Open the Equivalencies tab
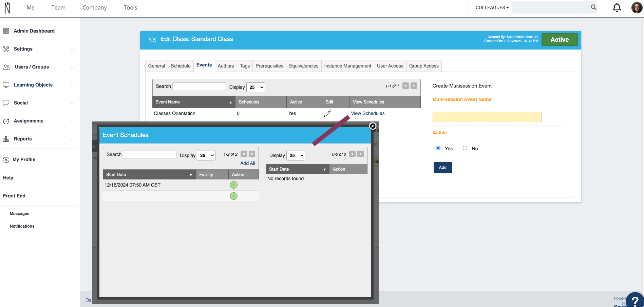Screen dimensions: 644x307 click(304, 66)
